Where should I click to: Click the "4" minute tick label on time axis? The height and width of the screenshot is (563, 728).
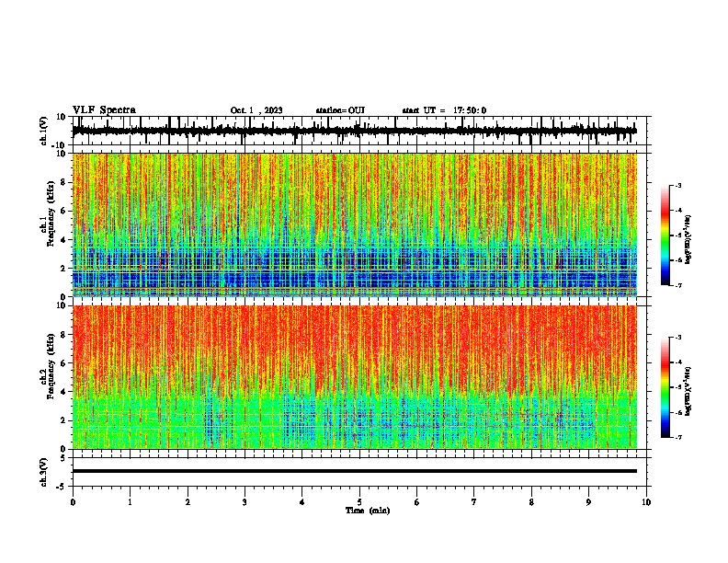coord(302,502)
